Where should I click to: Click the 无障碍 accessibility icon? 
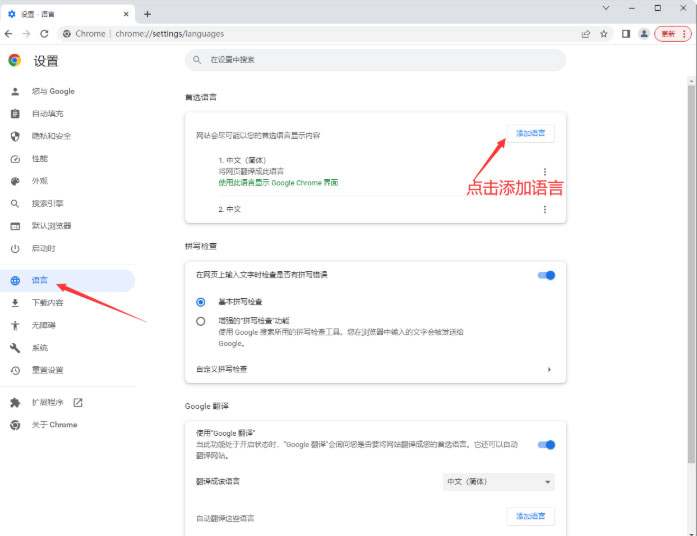point(15,325)
